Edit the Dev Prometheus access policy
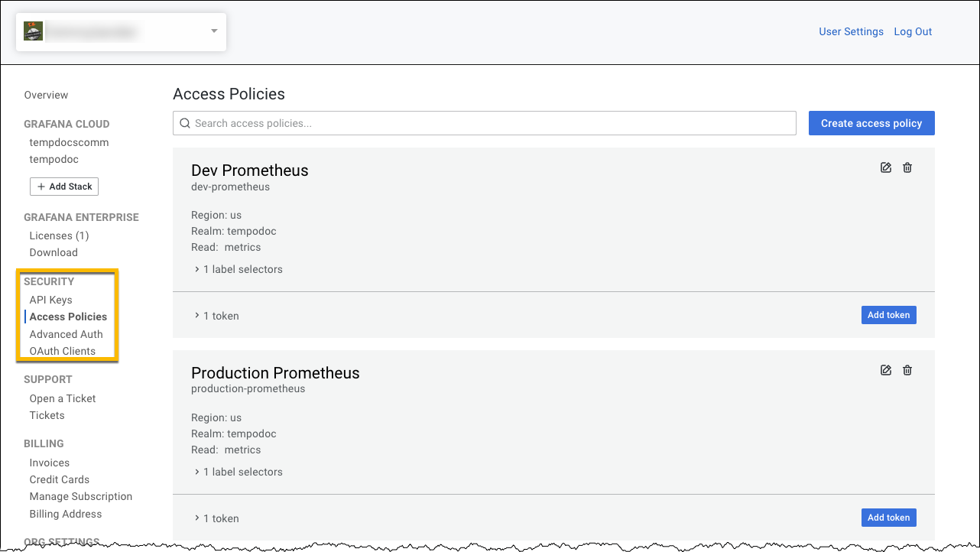The image size is (980, 552). (886, 167)
